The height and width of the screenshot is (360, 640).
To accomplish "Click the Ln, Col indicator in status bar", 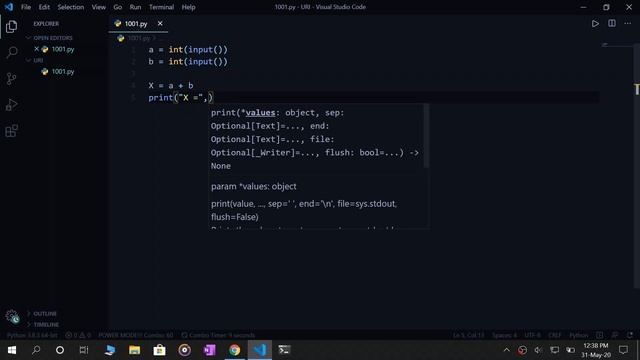I will (468, 335).
